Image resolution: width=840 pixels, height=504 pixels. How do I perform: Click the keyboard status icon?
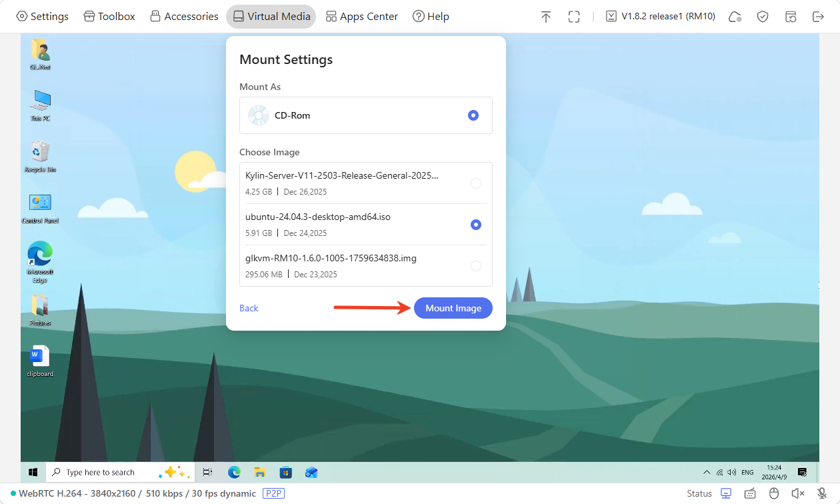click(x=750, y=493)
